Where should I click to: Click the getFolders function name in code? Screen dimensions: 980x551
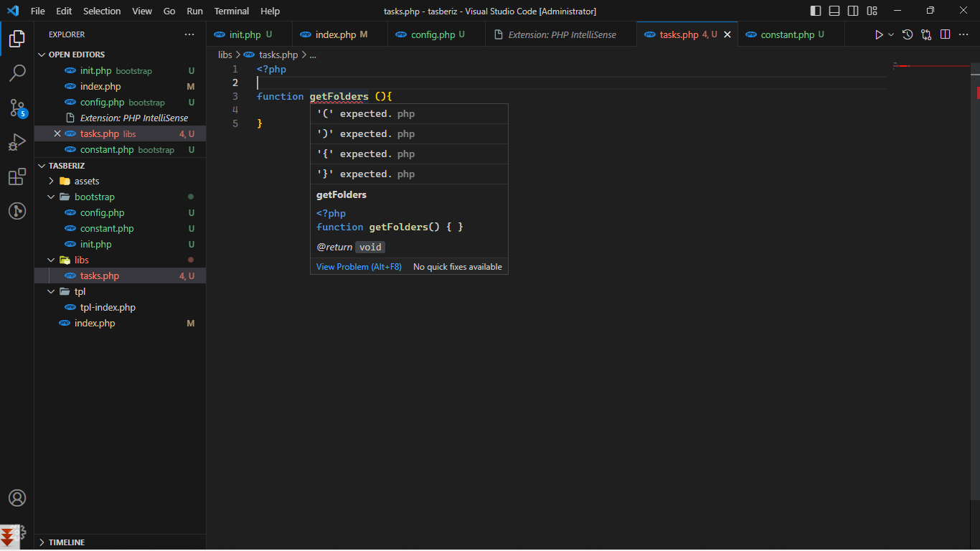(339, 96)
